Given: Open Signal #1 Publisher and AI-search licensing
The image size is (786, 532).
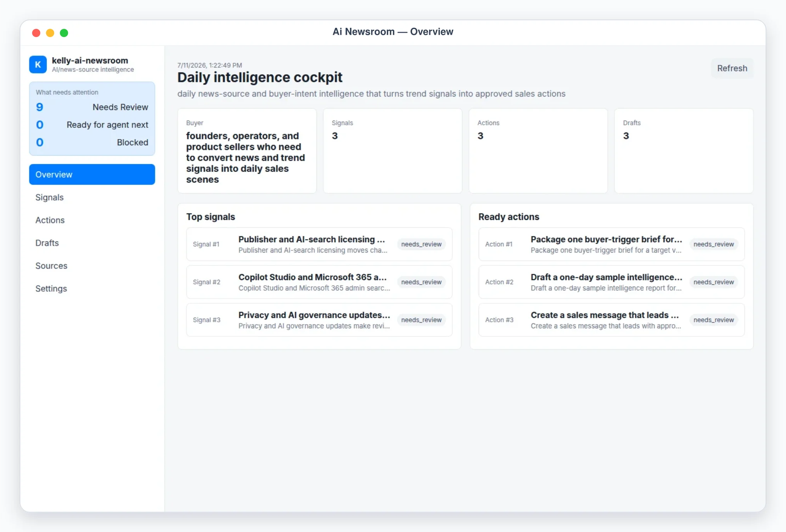Looking at the screenshot, I should click(319, 244).
